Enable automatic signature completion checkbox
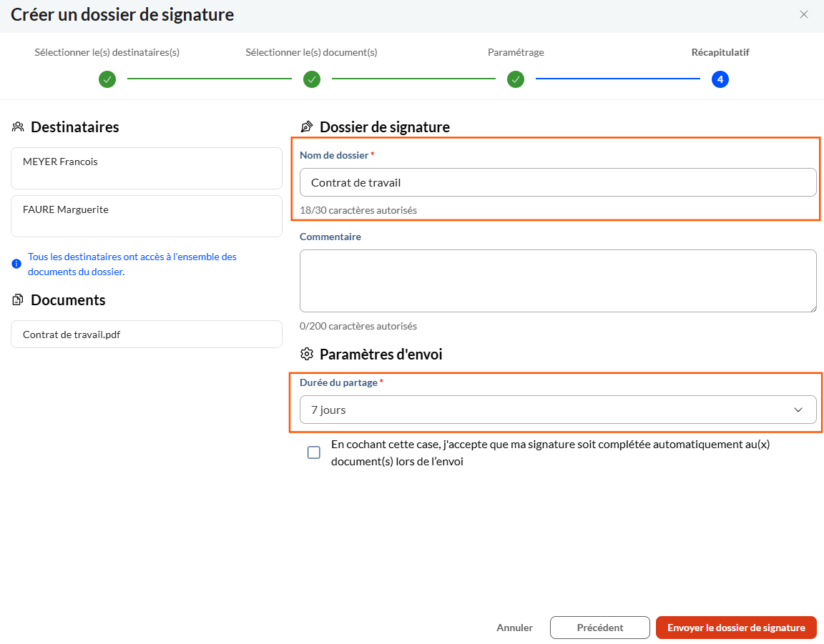 pyautogui.click(x=314, y=452)
